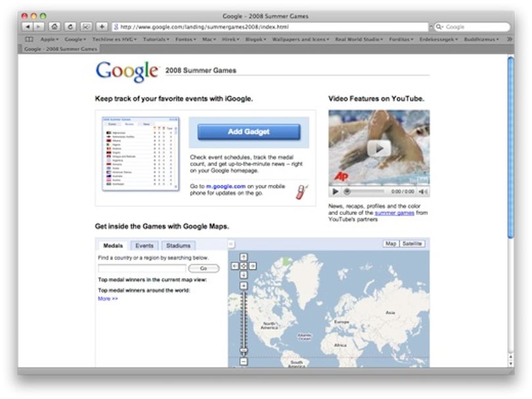Viewport: 532px width, 399px height.
Task: Open the bookmarks book icon
Action: point(29,39)
